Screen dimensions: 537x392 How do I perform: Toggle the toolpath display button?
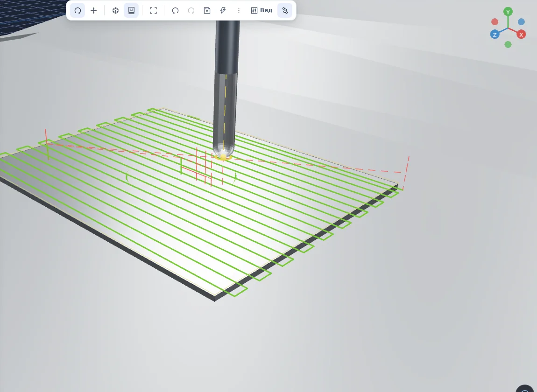click(x=285, y=11)
